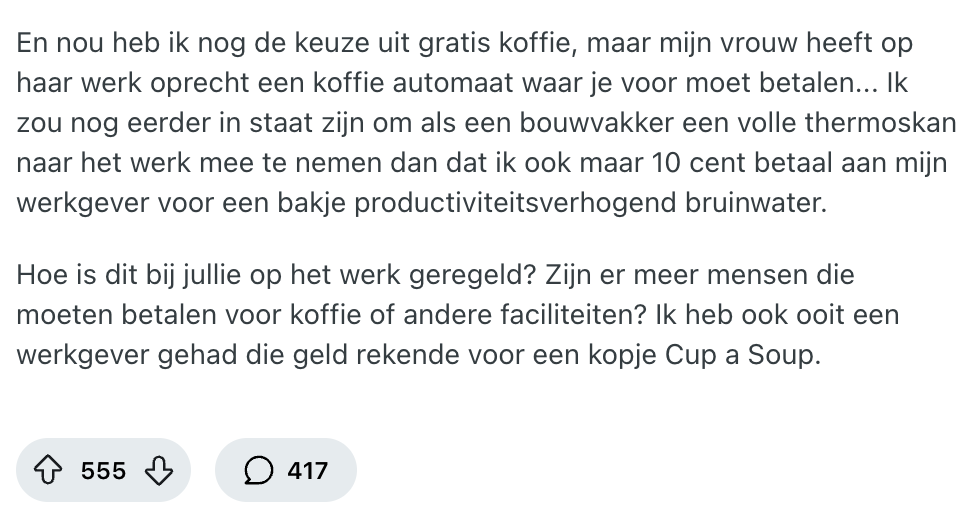Viewport: 966px width, 524px height.
Task: Click the 555 vote score
Action: click(x=104, y=470)
